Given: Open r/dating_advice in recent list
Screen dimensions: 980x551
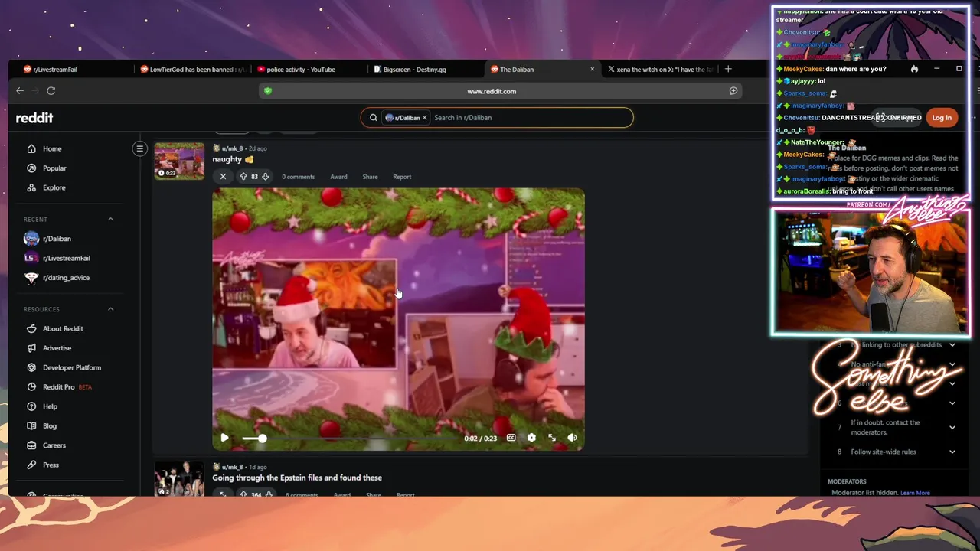Looking at the screenshot, I should click(x=66, y=278).
